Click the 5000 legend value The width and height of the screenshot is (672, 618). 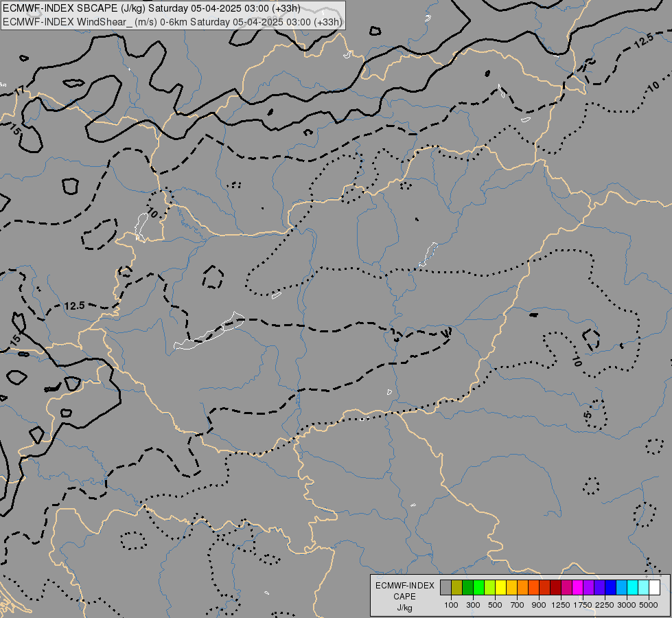tap(649, 605)
